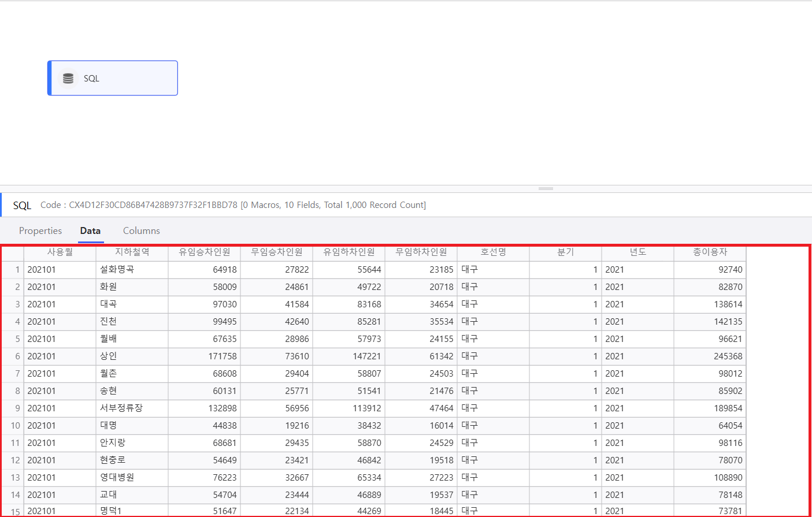Viewport: 812px width, 517px height.
Task: Click the database icon on SQL node
Action: [68, 79]
